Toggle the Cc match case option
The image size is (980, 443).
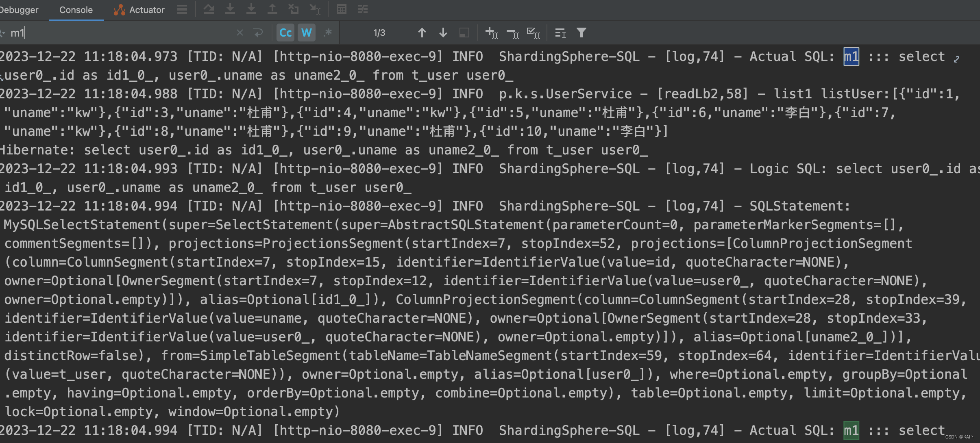285,33
